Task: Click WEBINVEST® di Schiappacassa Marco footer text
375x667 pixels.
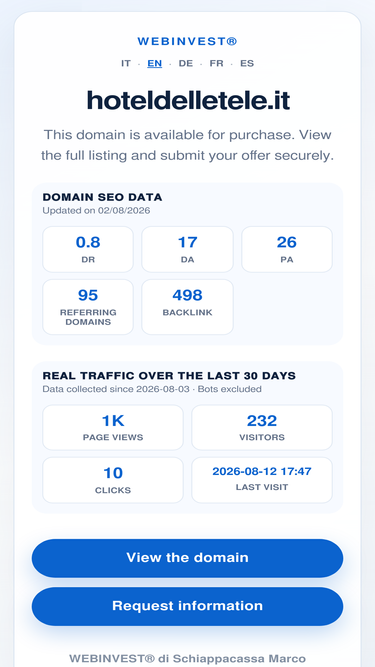Action: pos(188,658)
